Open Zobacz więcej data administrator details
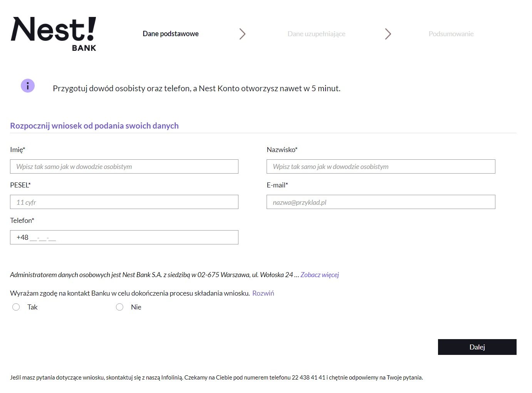 319,275
